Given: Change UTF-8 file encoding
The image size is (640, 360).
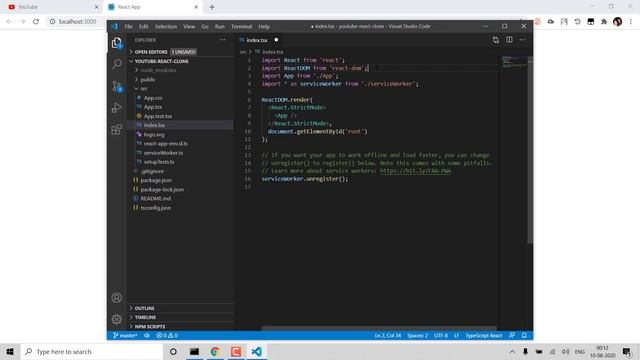Looking at the screenshot, I should pos(441,336).
